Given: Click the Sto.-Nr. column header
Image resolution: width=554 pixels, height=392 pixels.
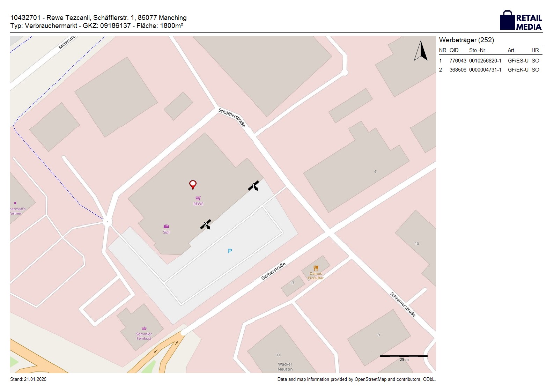Looking at the screenshot, I should point(478,50).
